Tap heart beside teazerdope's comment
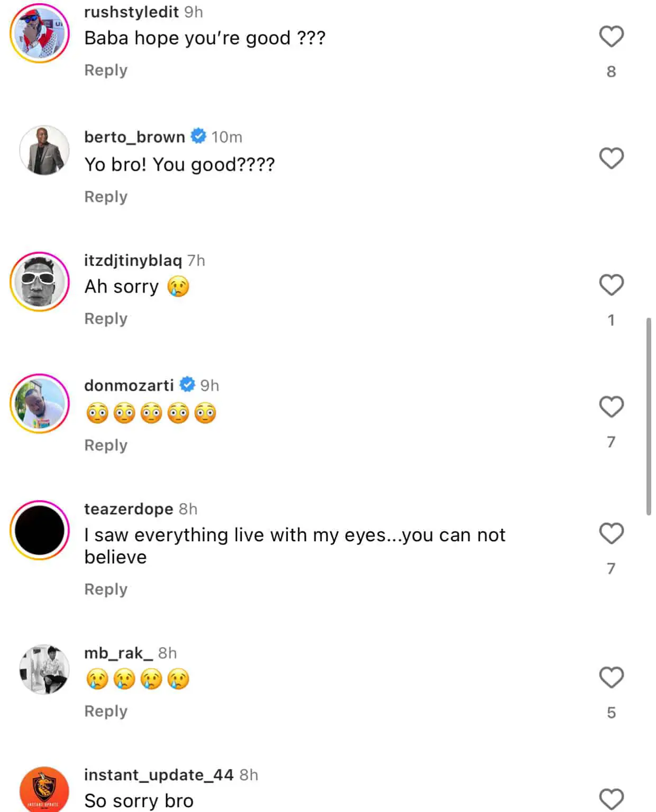This screenshot has width=656, height=812. (611, 533)
